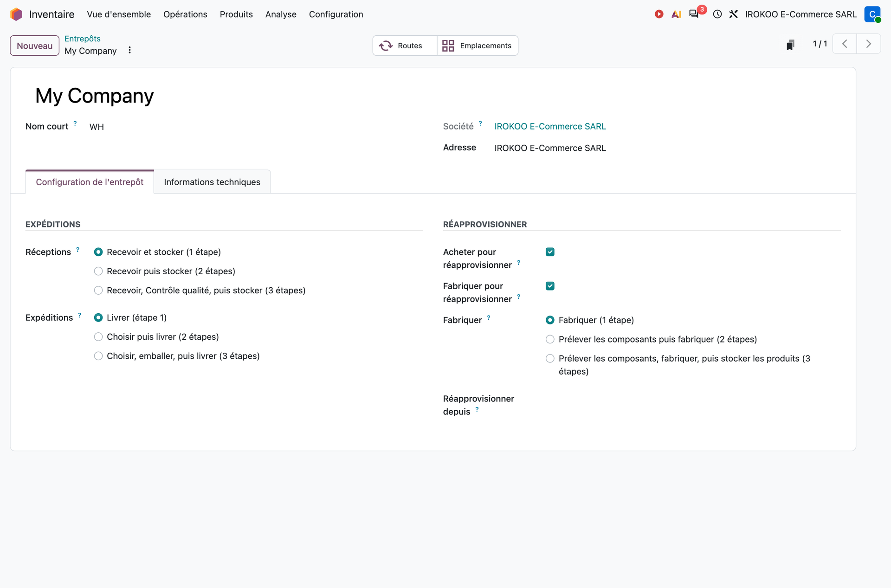The width and height of the screenshot is (891, 588).
Task: Click the WH short name field
Action: click(97, 127)
